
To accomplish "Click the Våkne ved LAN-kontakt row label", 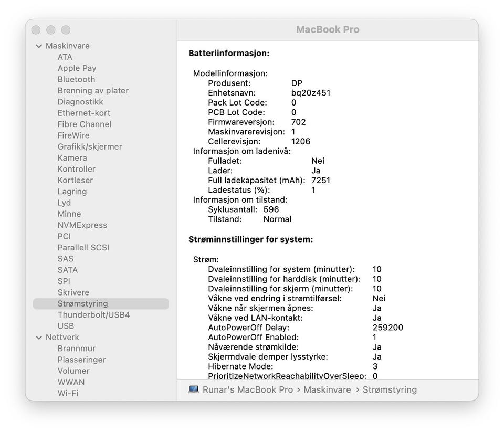I will pos(255,318).
